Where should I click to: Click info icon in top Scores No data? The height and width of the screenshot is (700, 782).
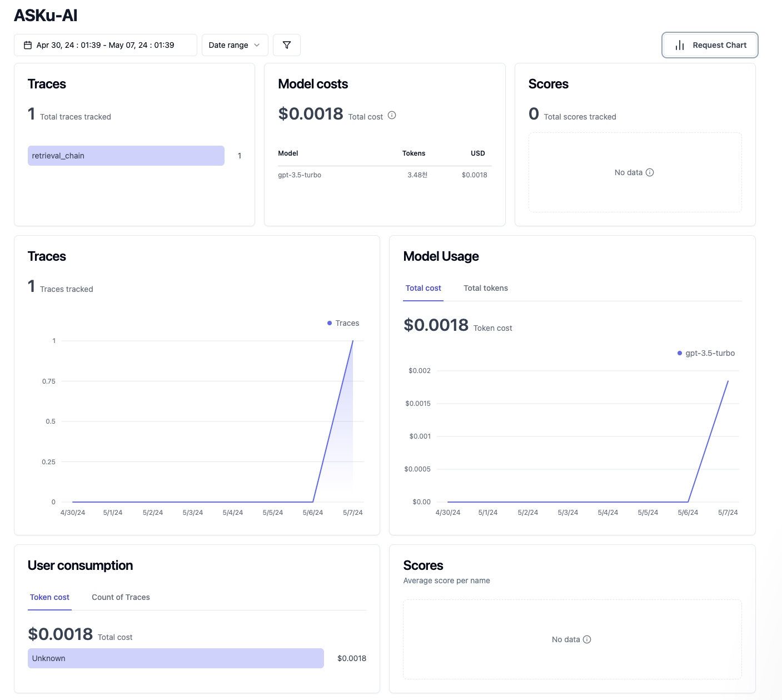point(650,172)
